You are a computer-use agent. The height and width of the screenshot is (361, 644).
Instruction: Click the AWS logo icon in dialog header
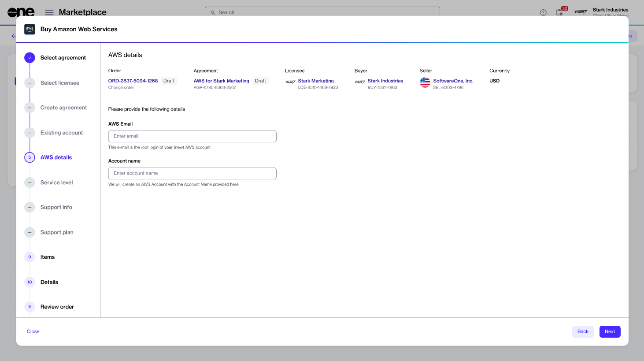coord(30,29)
